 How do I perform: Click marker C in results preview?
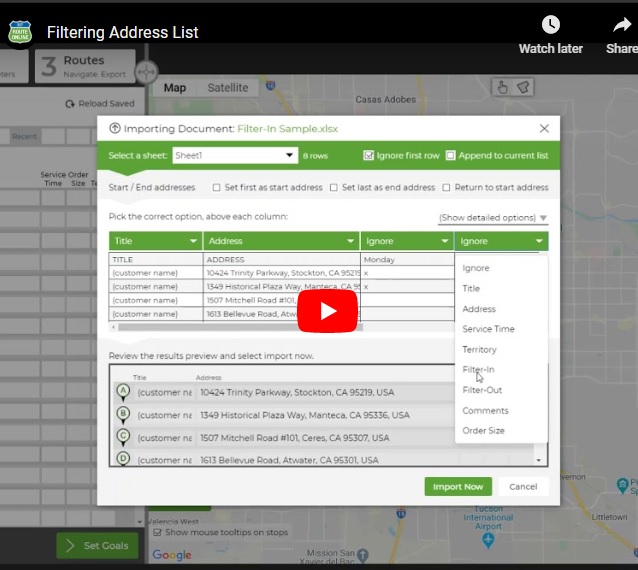(123, 437)
